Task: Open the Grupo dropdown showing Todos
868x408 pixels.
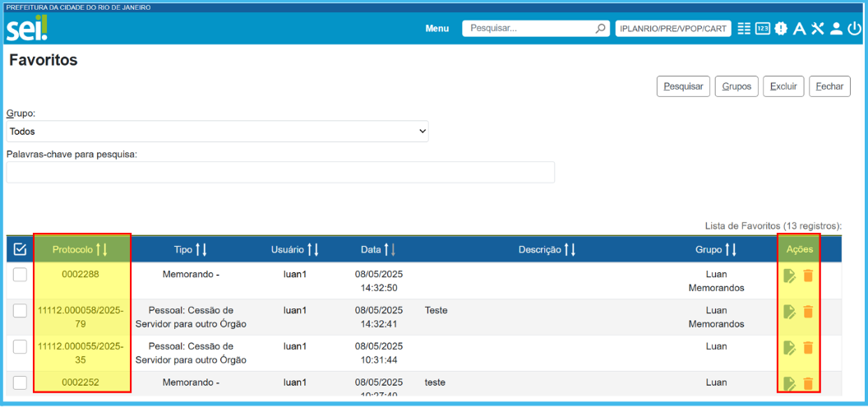Action: pos(217,132)
